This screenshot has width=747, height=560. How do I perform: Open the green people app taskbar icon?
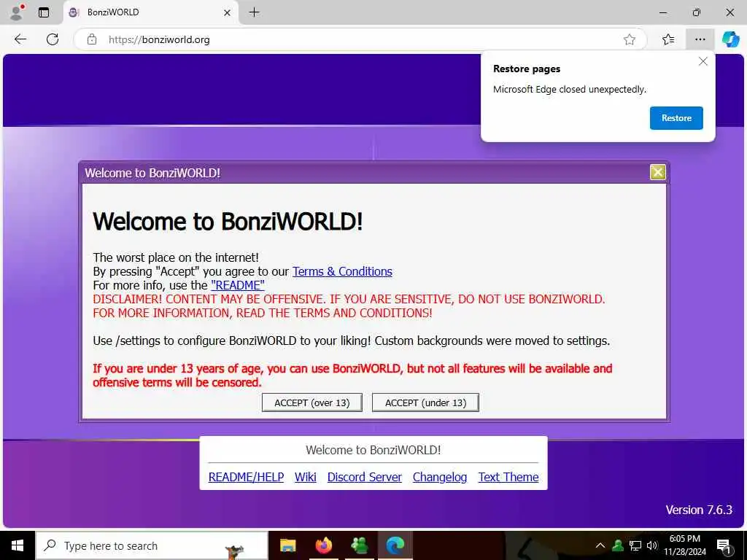click(359, 545)
